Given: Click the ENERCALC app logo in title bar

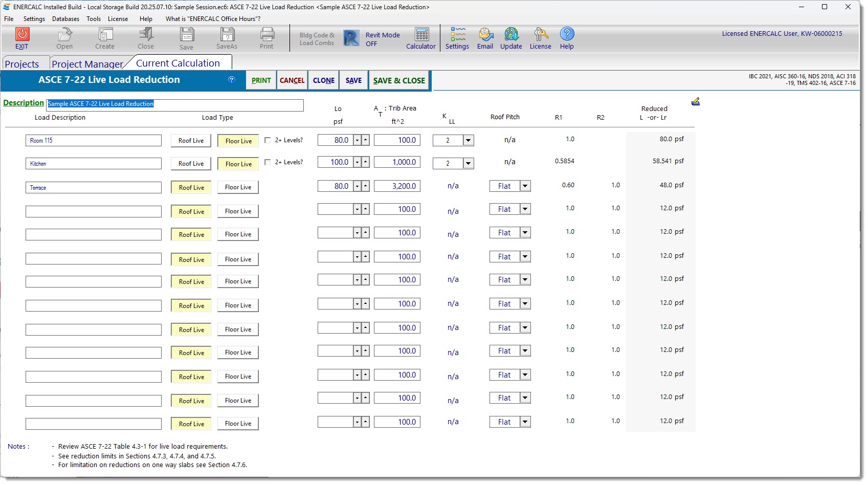Looking at the screenshot, I should [x=6, y=7].
